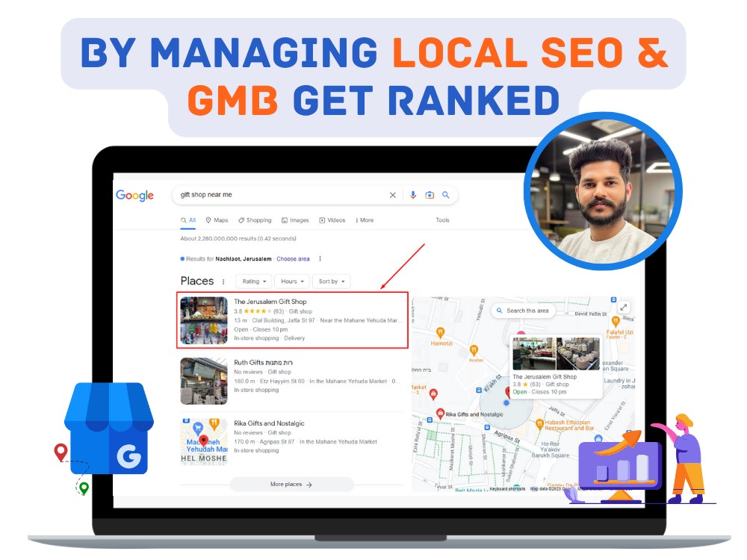Switch to the Shopping tab

tap(255, 220)
